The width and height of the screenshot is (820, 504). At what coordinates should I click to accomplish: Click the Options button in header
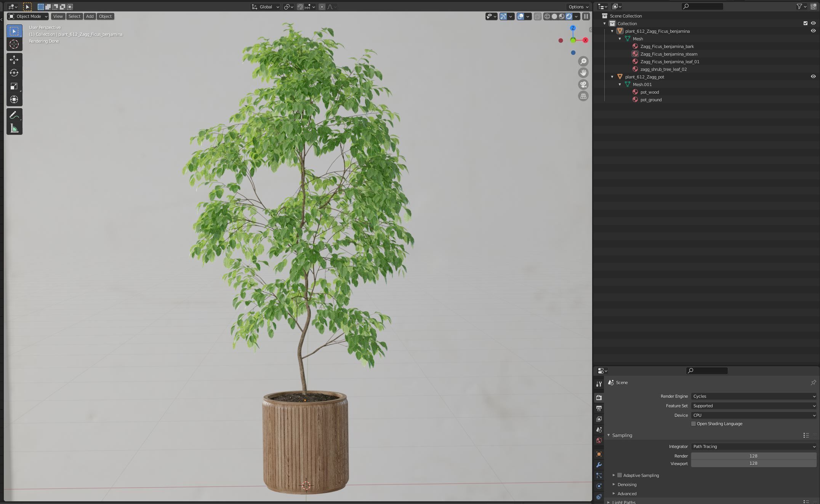pos(578,7)
